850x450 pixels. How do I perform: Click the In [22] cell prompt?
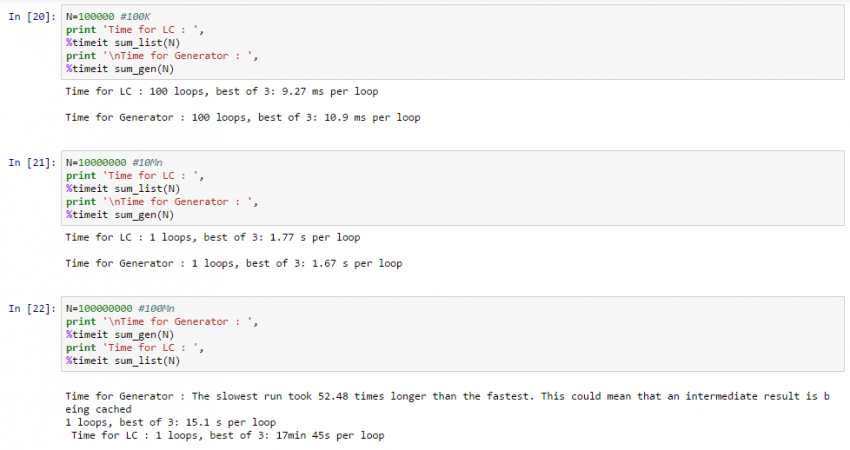tap(33, 309)
